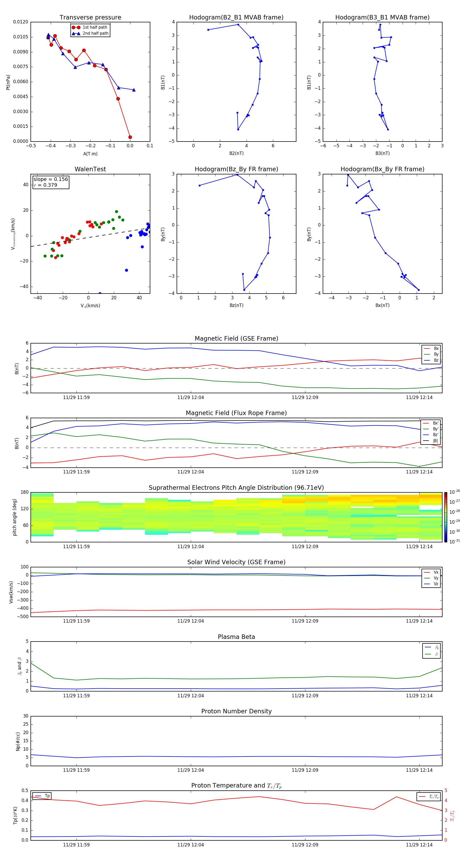
Task: Select the '2nd half path' legend entry
Action: (x=90, y=33)
